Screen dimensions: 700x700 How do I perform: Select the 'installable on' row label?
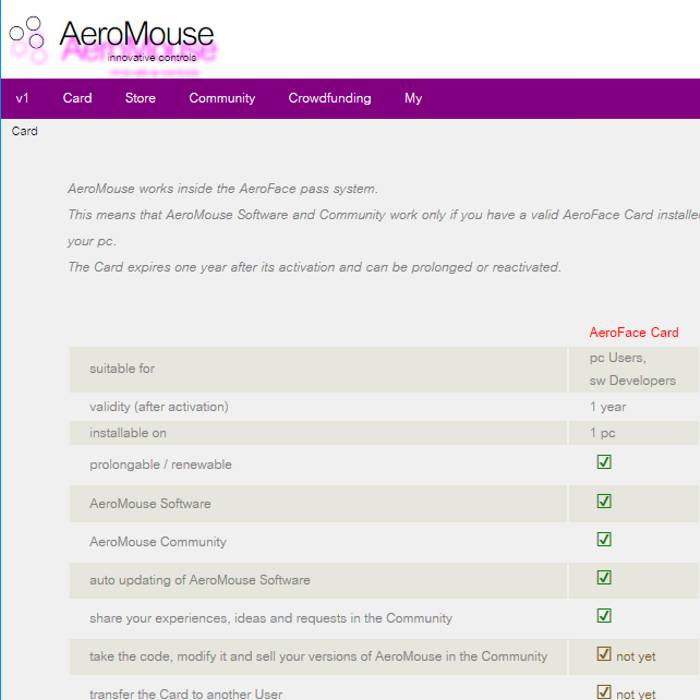[128, 433]
